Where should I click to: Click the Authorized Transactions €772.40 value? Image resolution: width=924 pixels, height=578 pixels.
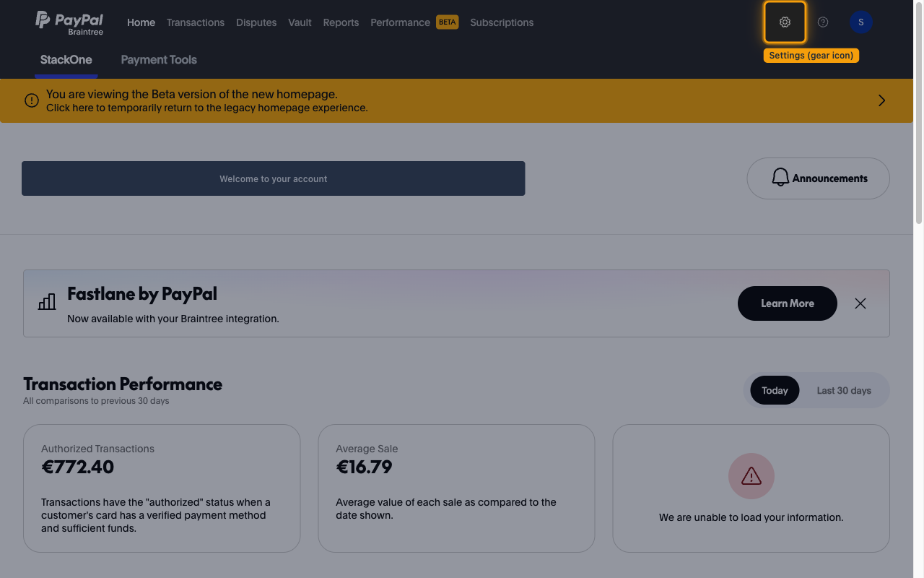coord(78,467)
